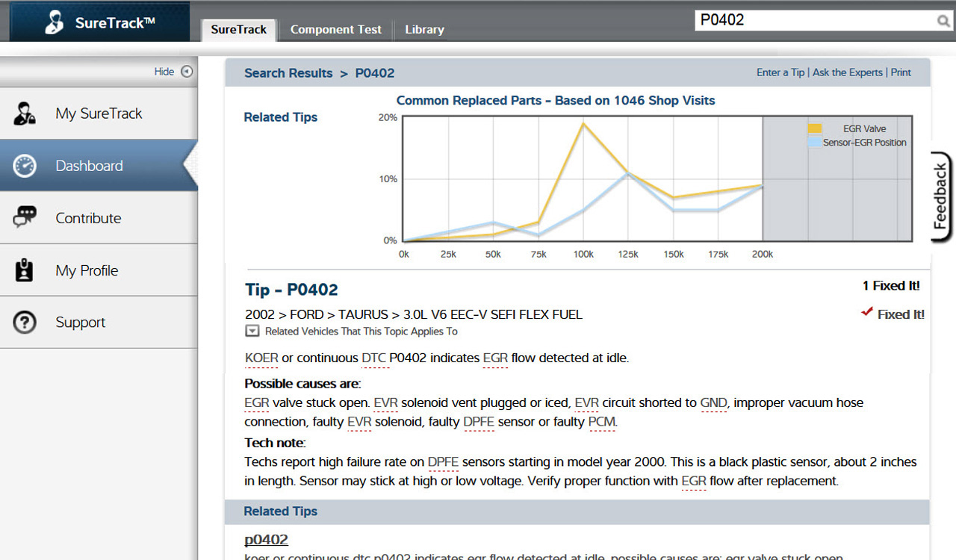Click the Contribute chat bubbles icon

25,217
